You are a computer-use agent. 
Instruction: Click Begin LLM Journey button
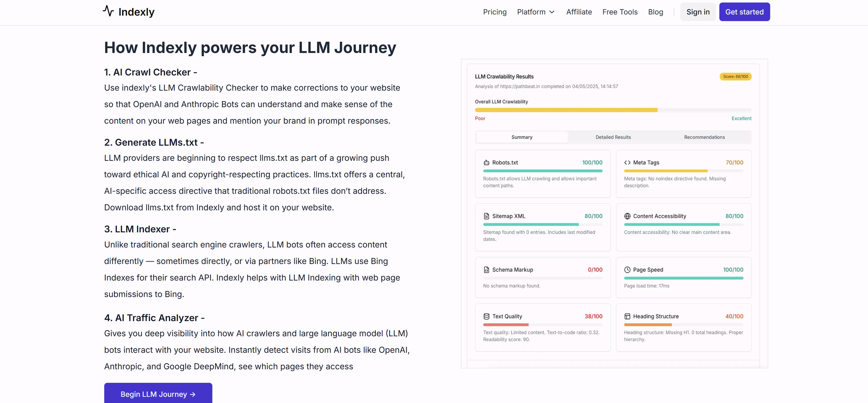coord(158,394)
